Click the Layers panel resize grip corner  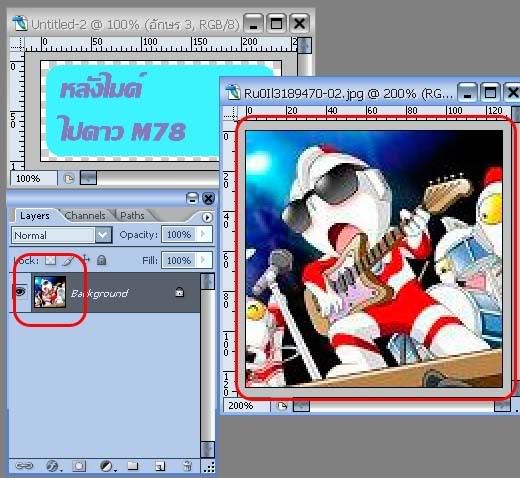[209, 467]
